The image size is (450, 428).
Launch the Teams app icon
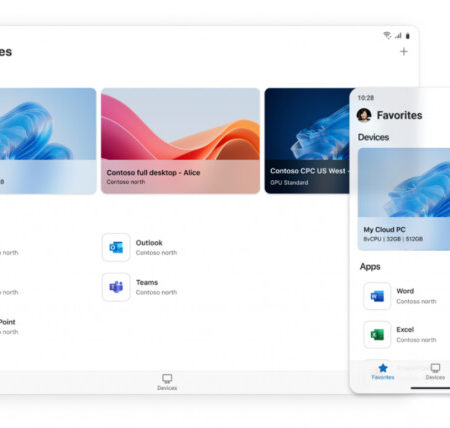(116, 287)
